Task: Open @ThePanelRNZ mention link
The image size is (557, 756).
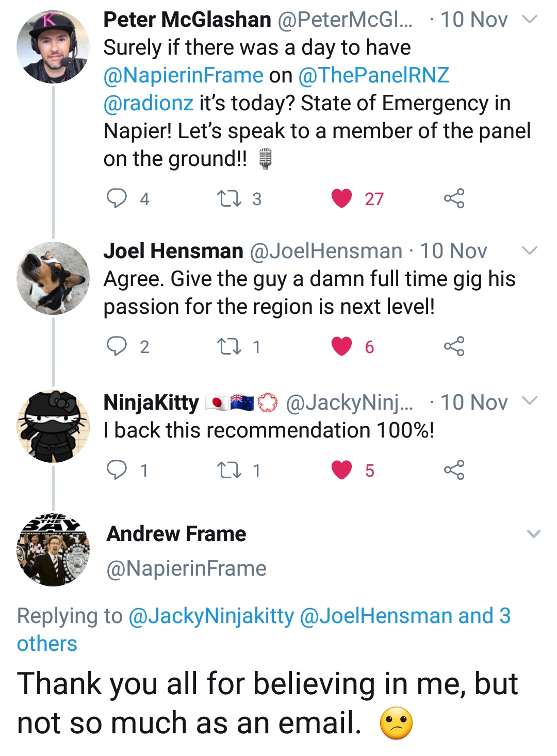Action: click(373, 75)
